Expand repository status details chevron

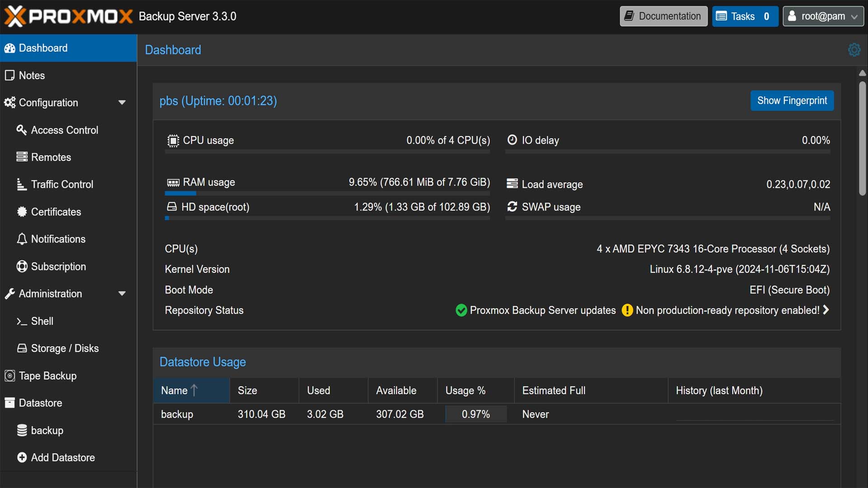click(826, 310)
